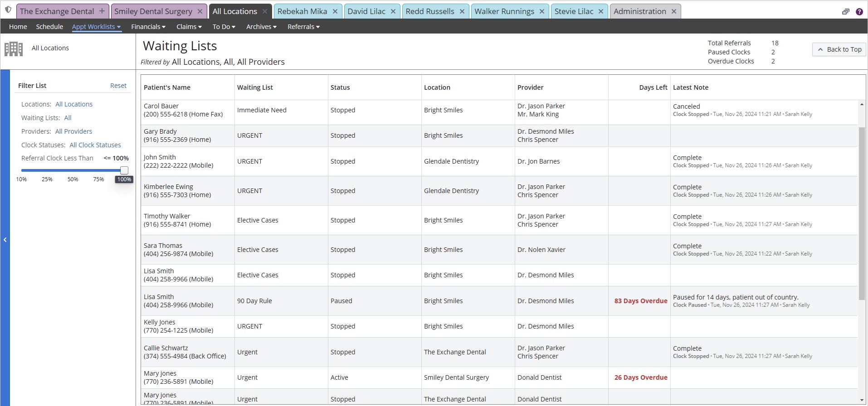Reset the filter list
The height and width of the screenshot is (406, 868).
click(118, 86)
